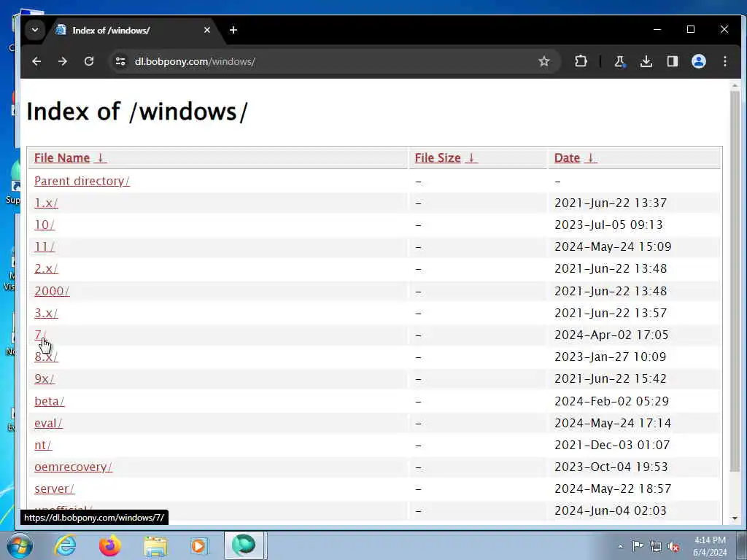Screen dimensions: 747x560
Task: Select the active browser taskbar button
Action: (x=244, y=545)
